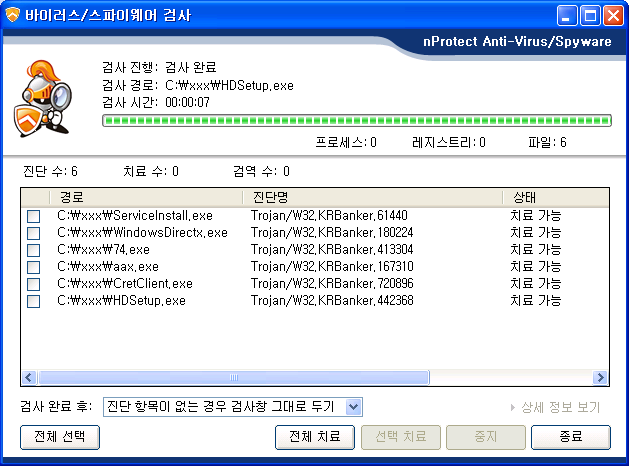The height and width of the screenshot is (466, 629).
Task: Click the 종료 button
Action: point(571,437)
